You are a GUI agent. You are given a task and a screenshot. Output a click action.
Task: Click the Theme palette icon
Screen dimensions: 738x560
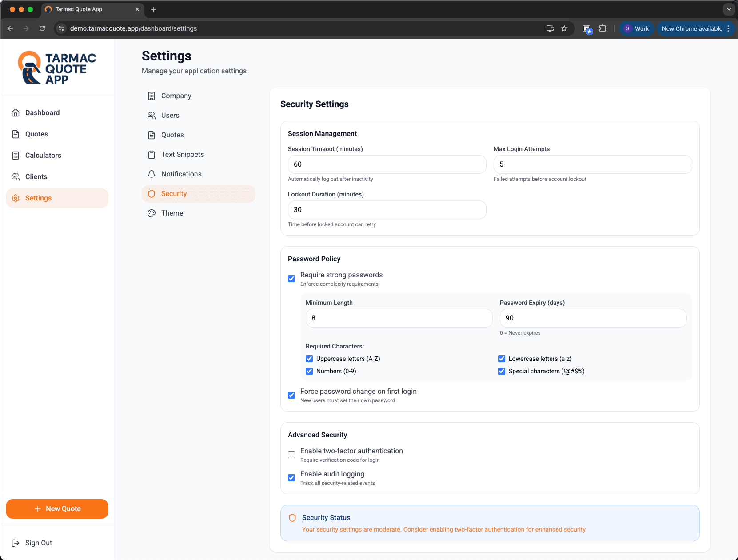(152, 213)
